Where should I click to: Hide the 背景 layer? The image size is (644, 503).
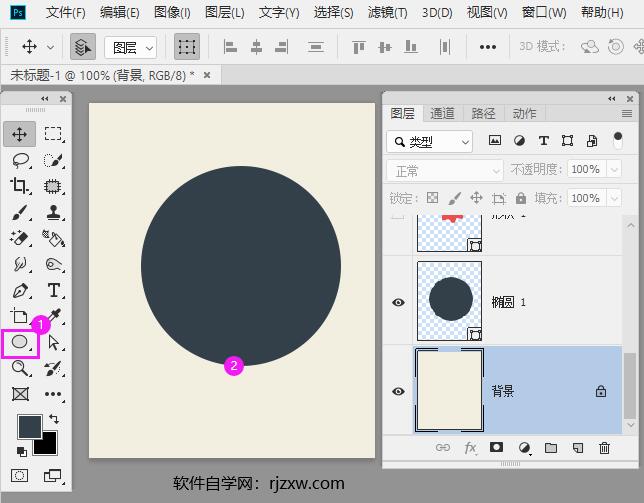tap(398, 391)
